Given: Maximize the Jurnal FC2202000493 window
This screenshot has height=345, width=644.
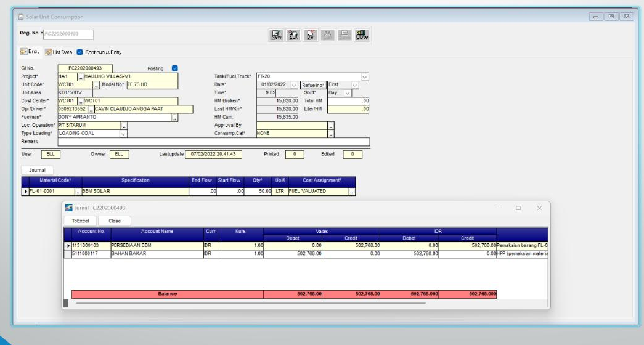Looking at the screenshot, I should 518,208.
